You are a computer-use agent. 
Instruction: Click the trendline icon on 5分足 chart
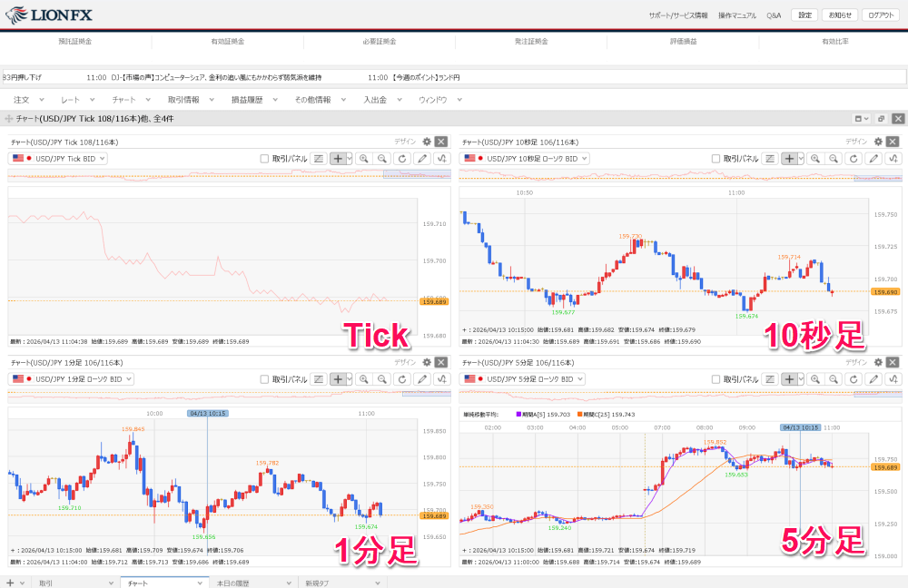coord(770,379)
